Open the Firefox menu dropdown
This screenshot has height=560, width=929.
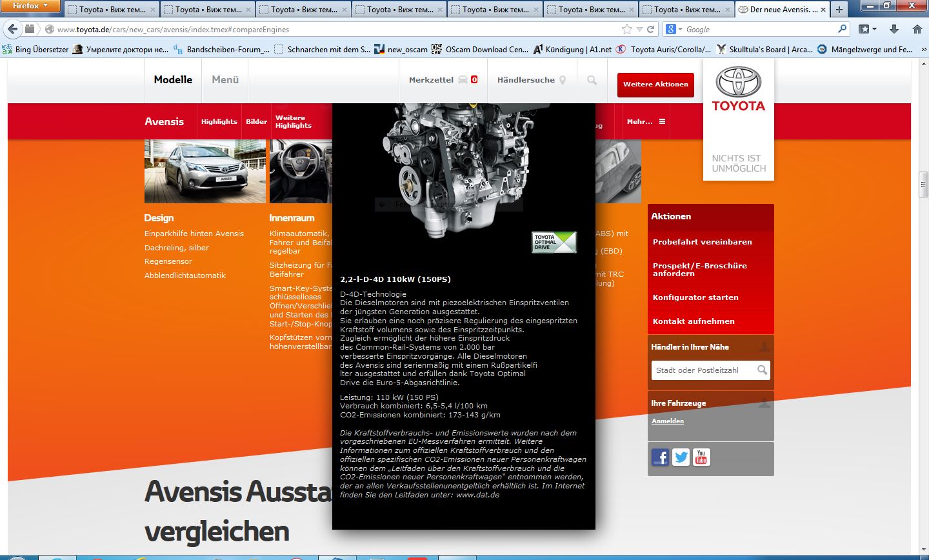[30, 6]
